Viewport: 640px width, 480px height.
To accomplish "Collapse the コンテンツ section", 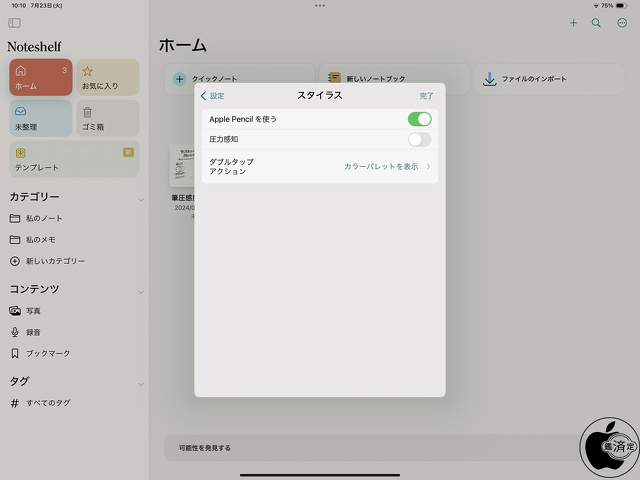I will (140, 290).
